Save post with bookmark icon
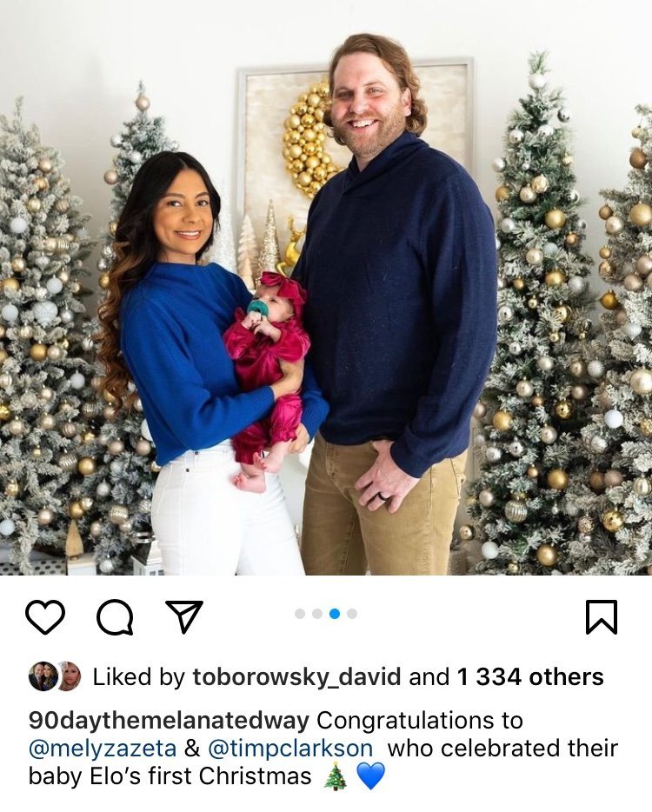Screen dimensions: 652x812 [602, 616]
